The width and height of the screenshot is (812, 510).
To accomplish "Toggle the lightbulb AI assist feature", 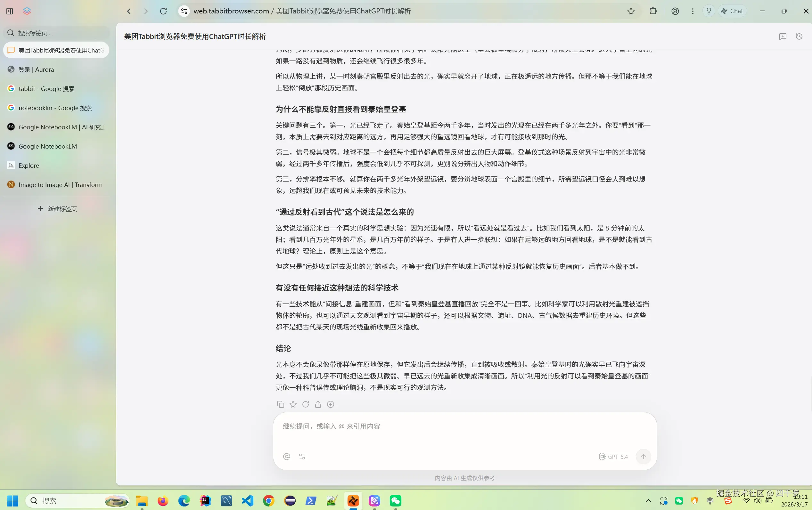I will click(x=709, y=11).
